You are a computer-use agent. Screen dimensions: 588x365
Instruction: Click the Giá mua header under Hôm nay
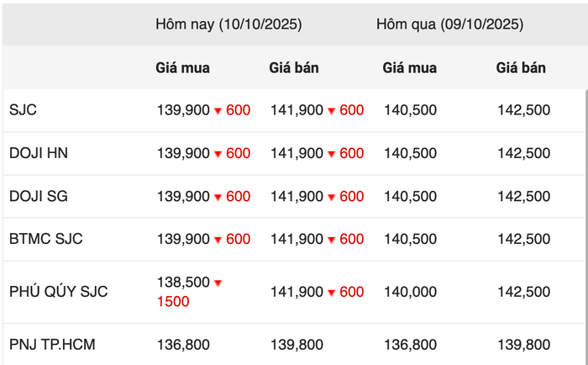(182, 67)
